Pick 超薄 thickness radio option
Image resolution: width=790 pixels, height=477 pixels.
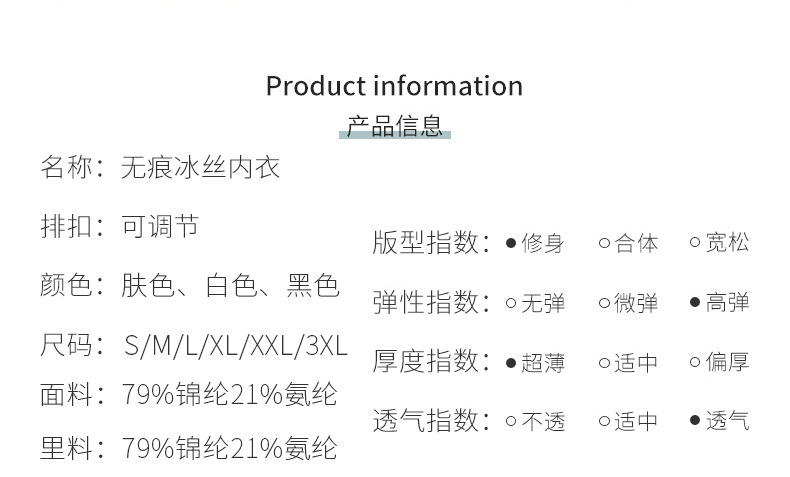[511, 363]
